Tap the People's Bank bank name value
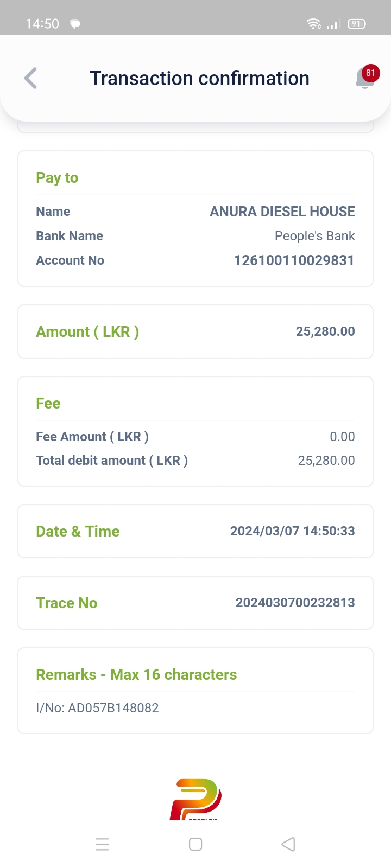Viewport: 391px width, 868px height. [x=314, y=236]
